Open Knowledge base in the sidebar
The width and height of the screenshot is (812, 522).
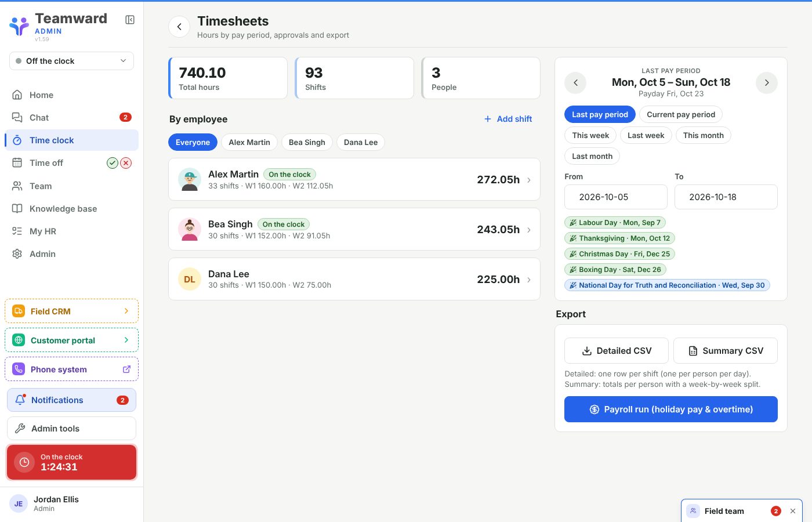[71, 209]
